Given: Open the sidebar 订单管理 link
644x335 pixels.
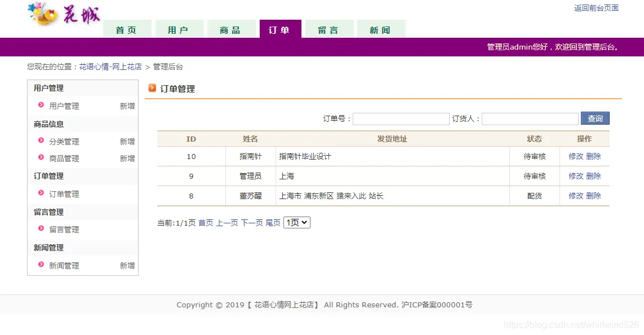Looking at the screenshot, I should (x=64, y=194).
